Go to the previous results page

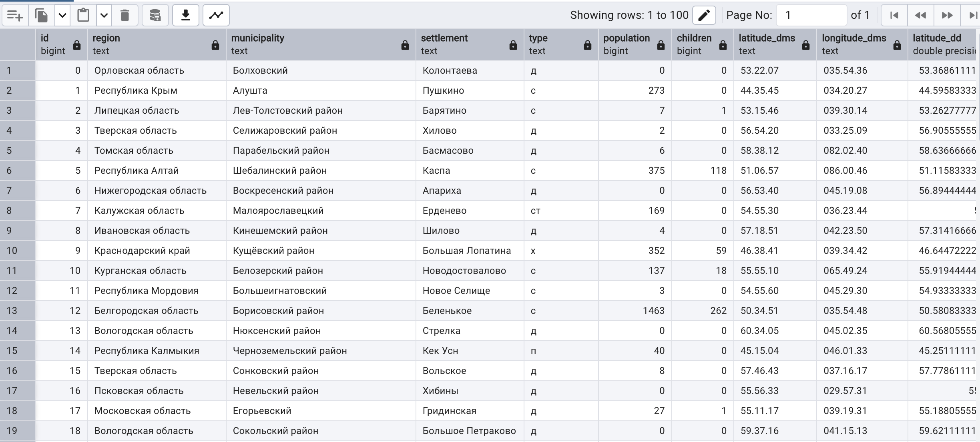coord(920,16)
